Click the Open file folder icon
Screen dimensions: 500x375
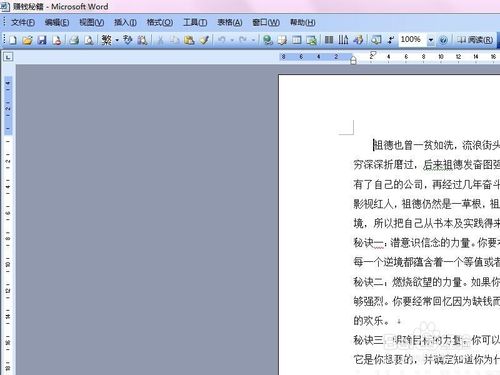coord(27,40)
